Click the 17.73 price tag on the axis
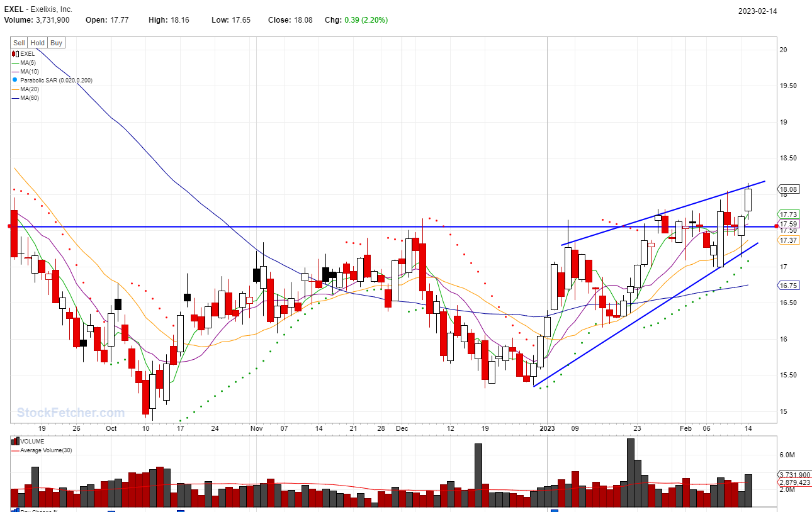This screenshot has width=812, height=512. click(789, 214)
